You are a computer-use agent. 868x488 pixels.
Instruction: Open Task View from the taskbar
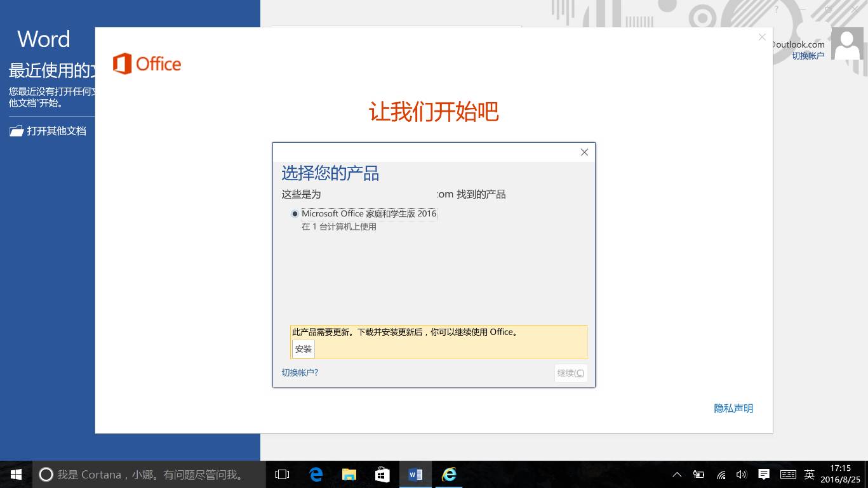[281, 474]
